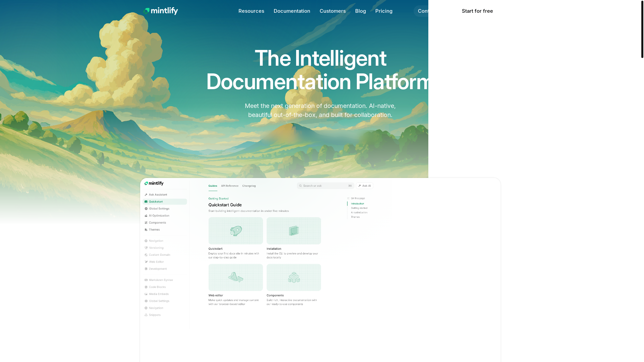This screenshot has width=644, height=362.
Task: Click the icon beside Components in the sidebar
Action: (146, 223)
